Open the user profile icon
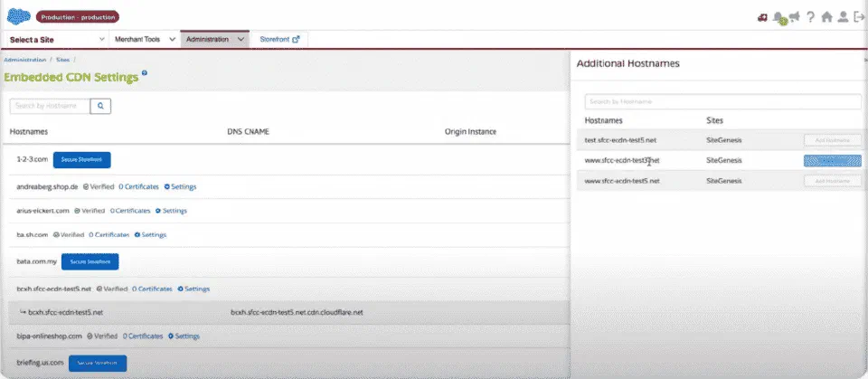The height and width of the screenshot is (379, 868). coord(843,17)
